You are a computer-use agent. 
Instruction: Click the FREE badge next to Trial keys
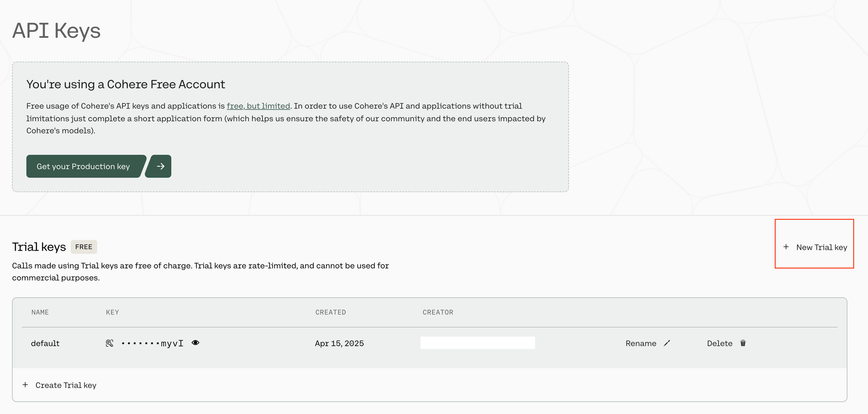[x=84, y=247]
